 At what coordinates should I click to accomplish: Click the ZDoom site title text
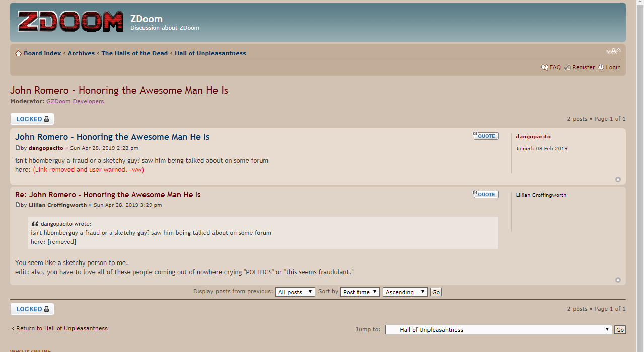[147, 19]
